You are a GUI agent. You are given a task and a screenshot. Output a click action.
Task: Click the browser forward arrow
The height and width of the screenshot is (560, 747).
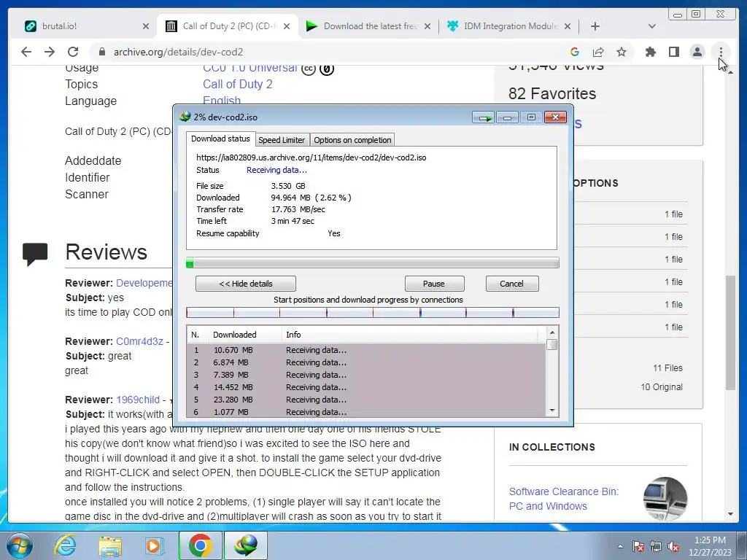(x=50, y=52)
